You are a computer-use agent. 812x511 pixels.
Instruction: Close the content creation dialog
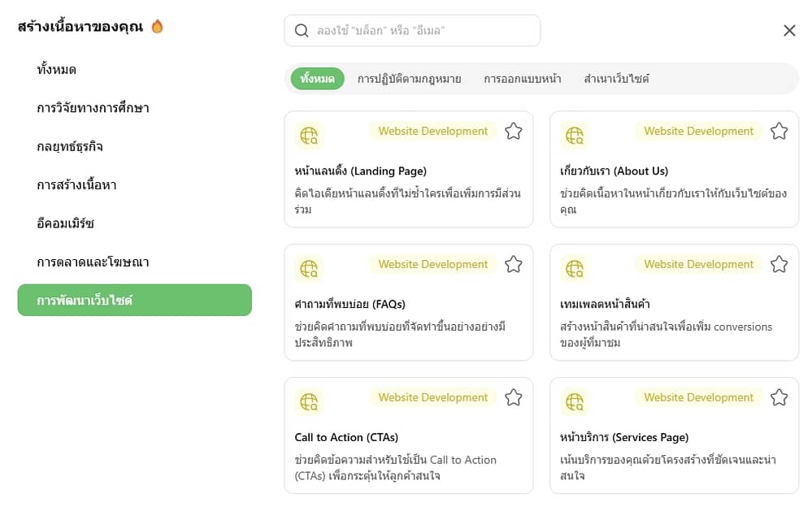tap(789, 31)
